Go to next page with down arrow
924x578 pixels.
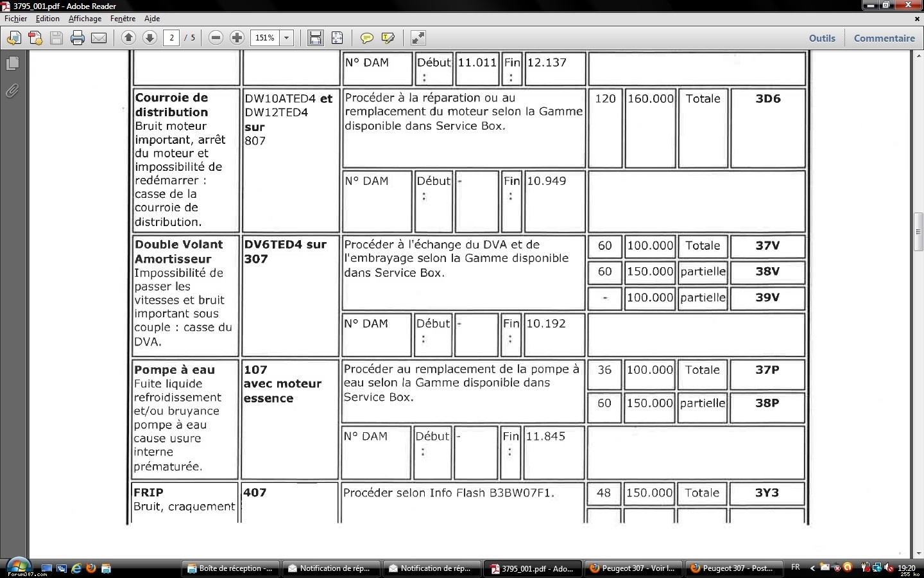(150, 38)
